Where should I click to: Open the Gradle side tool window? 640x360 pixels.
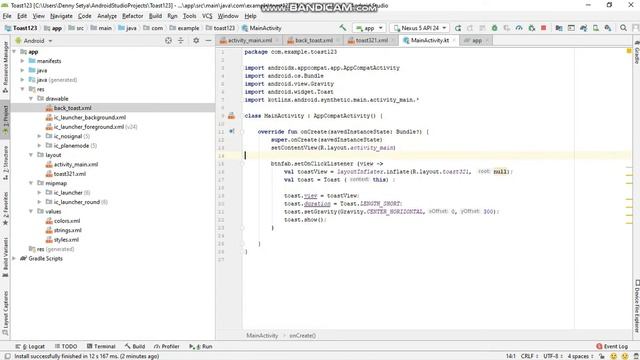(636, 52)
